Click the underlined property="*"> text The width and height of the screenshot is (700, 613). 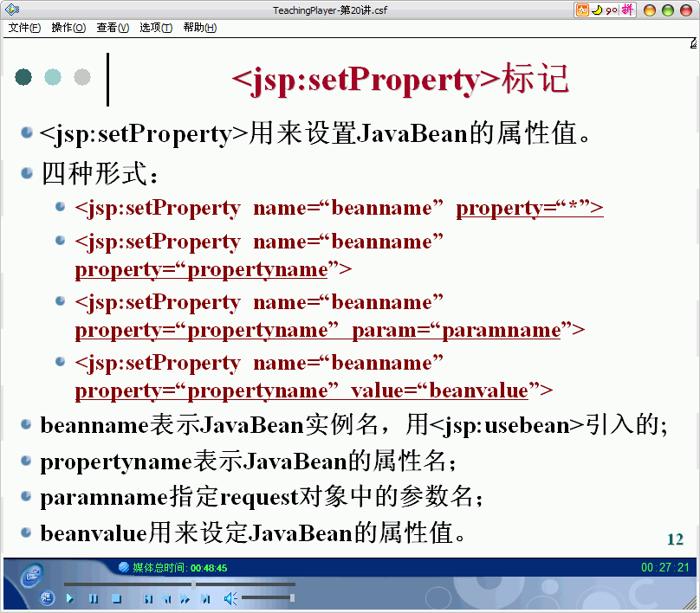[529, 208]
